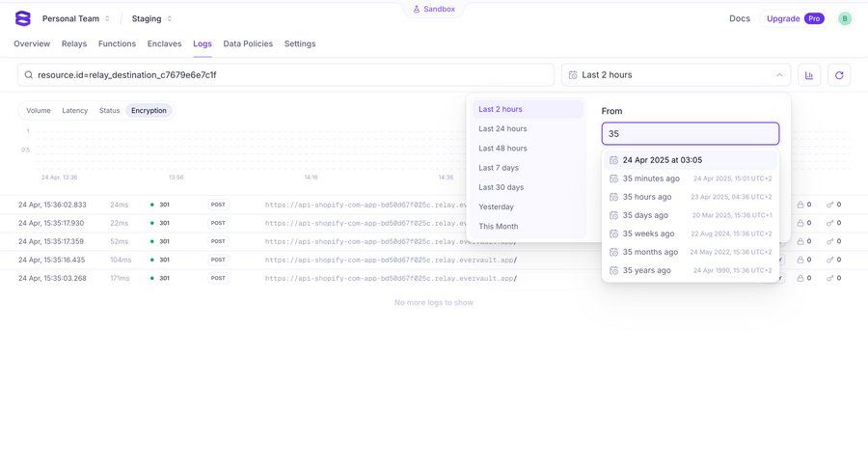Click the key icon on the 15:35:17.930 row
The width and height of the screenshot is (868, 467).
[829, 223]
